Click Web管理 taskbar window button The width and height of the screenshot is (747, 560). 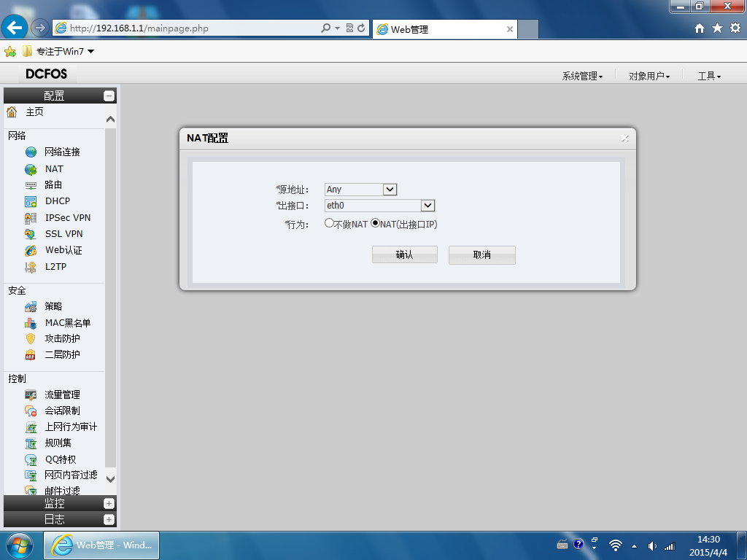[x=101, y=545]
